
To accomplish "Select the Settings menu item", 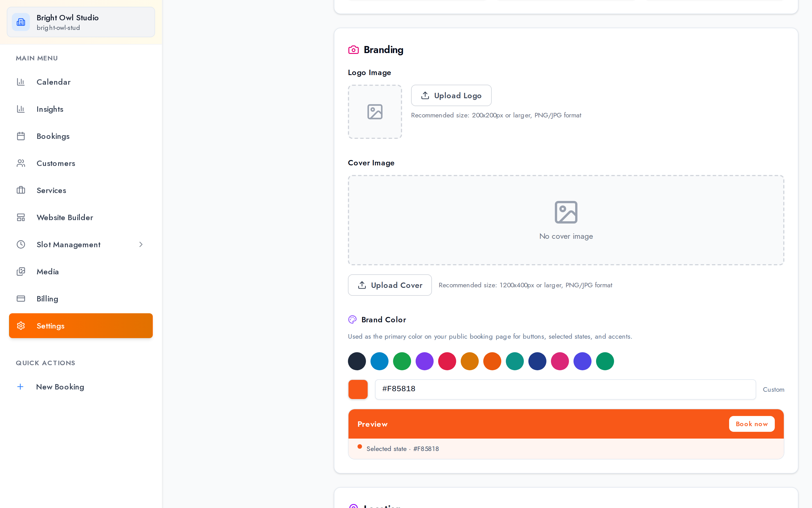I will click(x=81, y=326).
